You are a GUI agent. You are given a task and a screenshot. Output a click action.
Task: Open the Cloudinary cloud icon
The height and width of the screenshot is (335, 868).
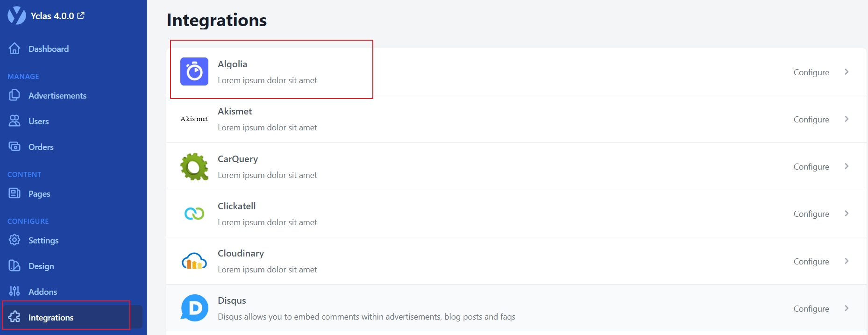pos(194,261)
